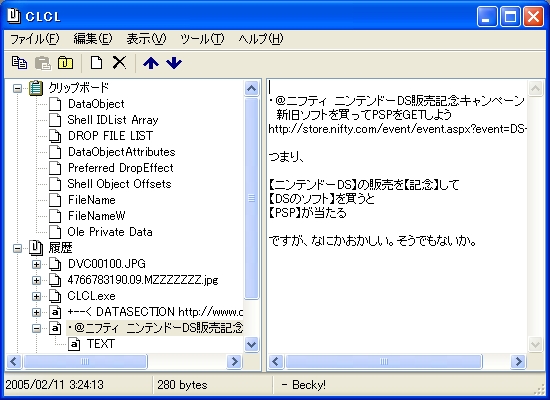Click tree pane horizontal scroll right arrow
550x400 pixels.
(x=234, y=361)
